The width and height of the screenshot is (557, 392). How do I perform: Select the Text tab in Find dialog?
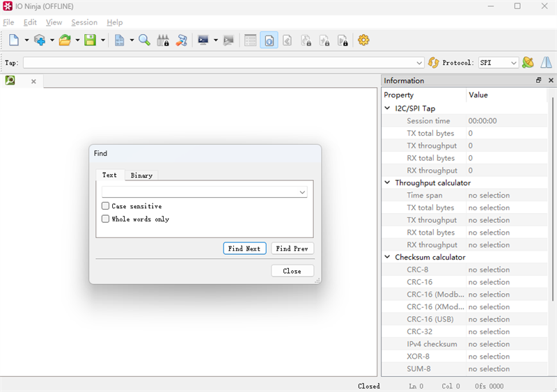(110, 175)
